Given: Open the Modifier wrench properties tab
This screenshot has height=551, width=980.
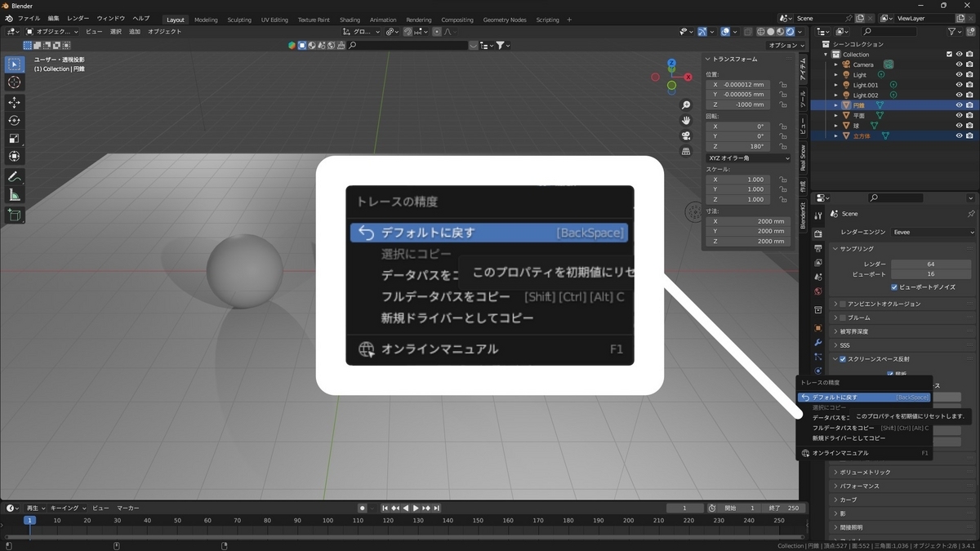Looking at the screenshot, I should [817, 342].
